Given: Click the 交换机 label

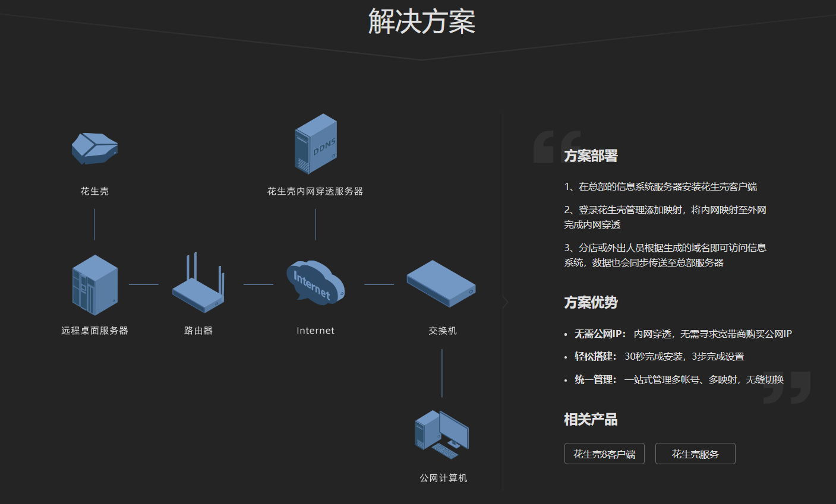Looking at the screenshot, I should click(443, 331).
